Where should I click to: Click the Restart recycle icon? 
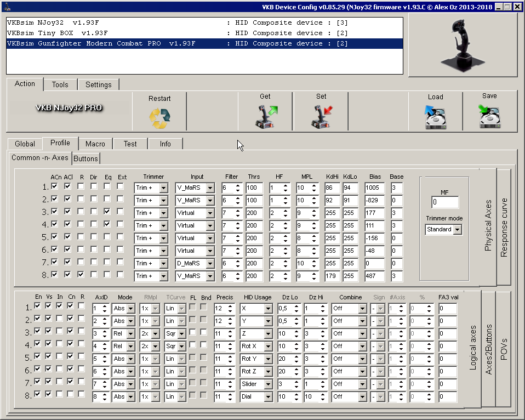pyautogui.click(x=159, y=118)
